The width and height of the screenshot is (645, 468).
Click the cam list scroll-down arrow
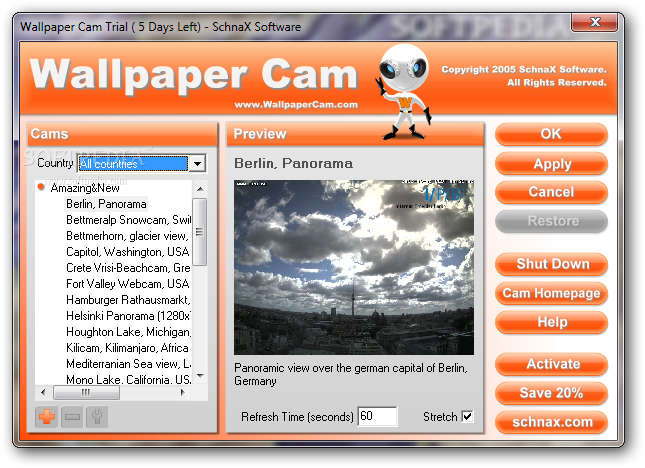coord(200,376)
